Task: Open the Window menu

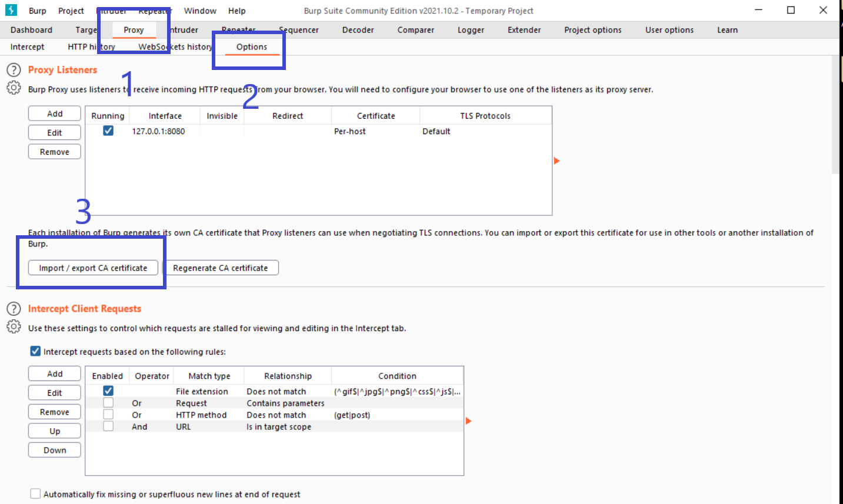Action: pos(200,11)
